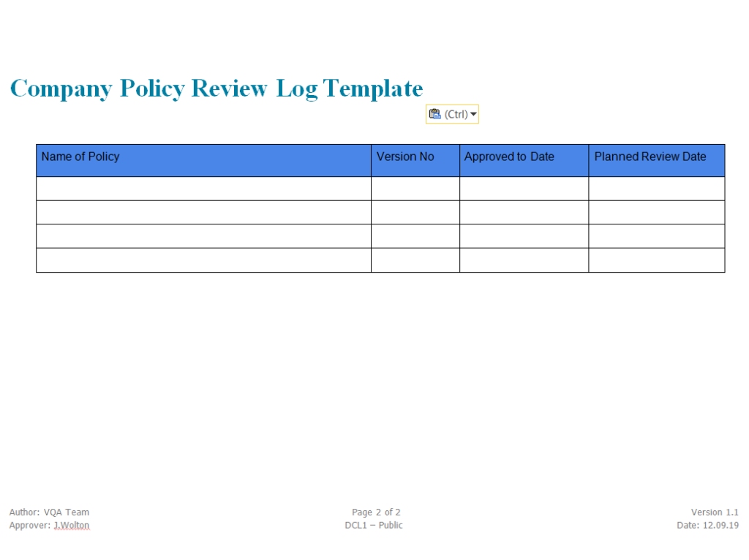This screenshot has width=749, height=560.
Task: Click last row cell under Name of Policy
Action: click(203, 260)
